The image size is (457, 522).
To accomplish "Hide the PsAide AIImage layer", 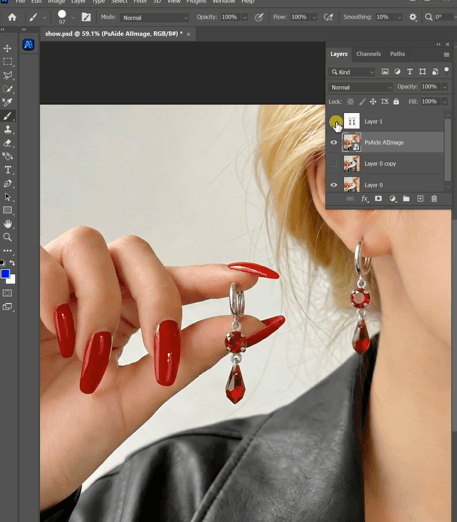I will [334, 142].
